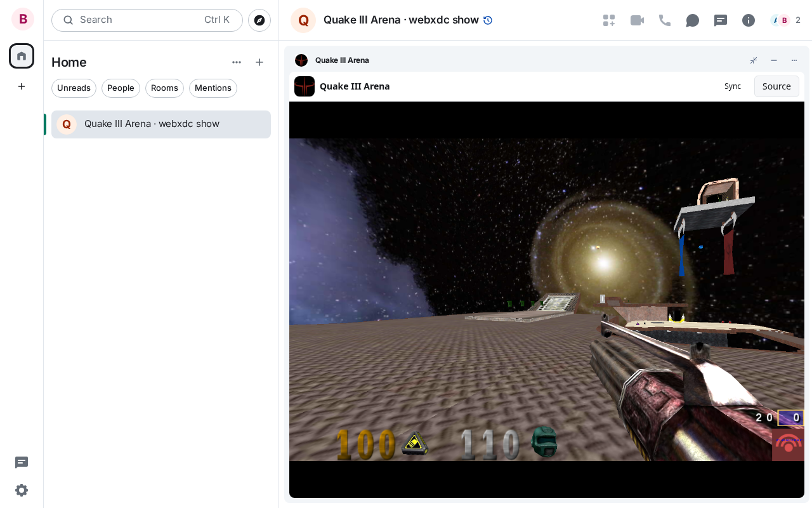This screenshot has height=508, width=812.
Task: Click the Quake III Arena app logo
Action: point(304,86)
